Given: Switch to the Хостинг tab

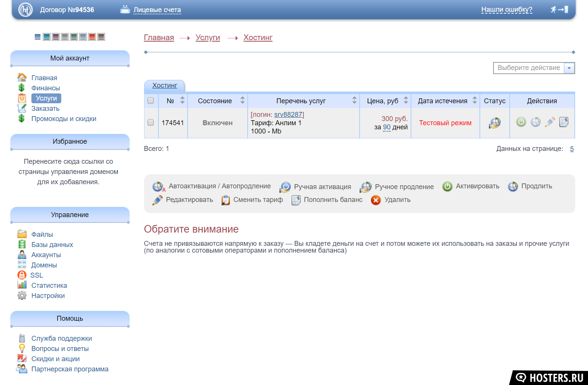Looking at the screenshot, I should coord(164,85).
